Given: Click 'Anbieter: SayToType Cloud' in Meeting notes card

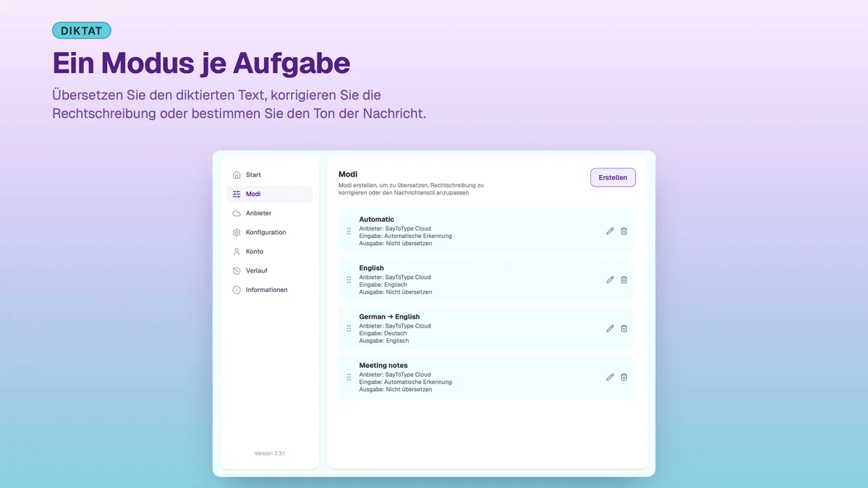Looking at the screenshot, I should [x=395, y=374].
